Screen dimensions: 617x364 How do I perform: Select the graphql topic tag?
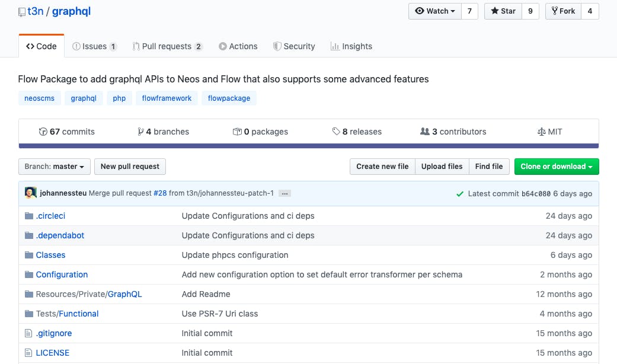coord(84,98)
